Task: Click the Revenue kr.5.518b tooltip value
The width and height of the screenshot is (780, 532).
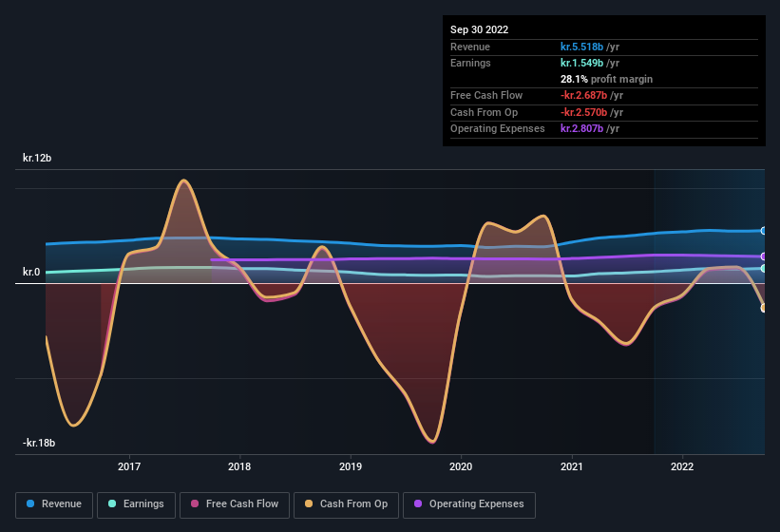Action: [581, 47]
